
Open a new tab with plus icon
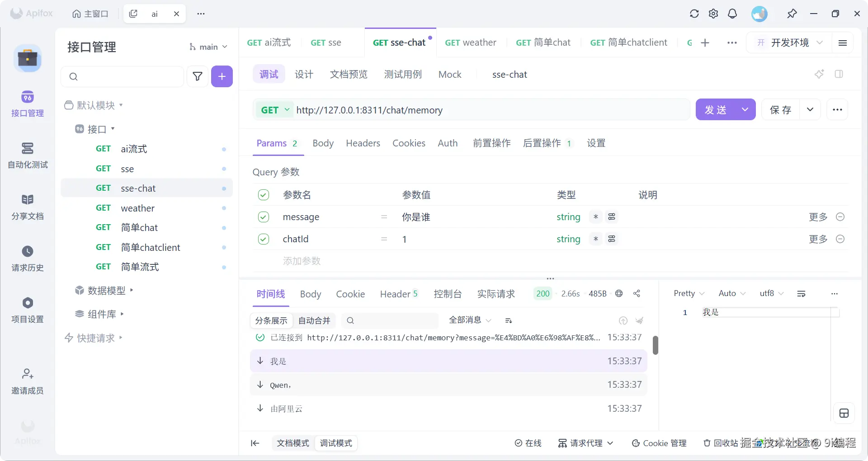coord(705,42)
